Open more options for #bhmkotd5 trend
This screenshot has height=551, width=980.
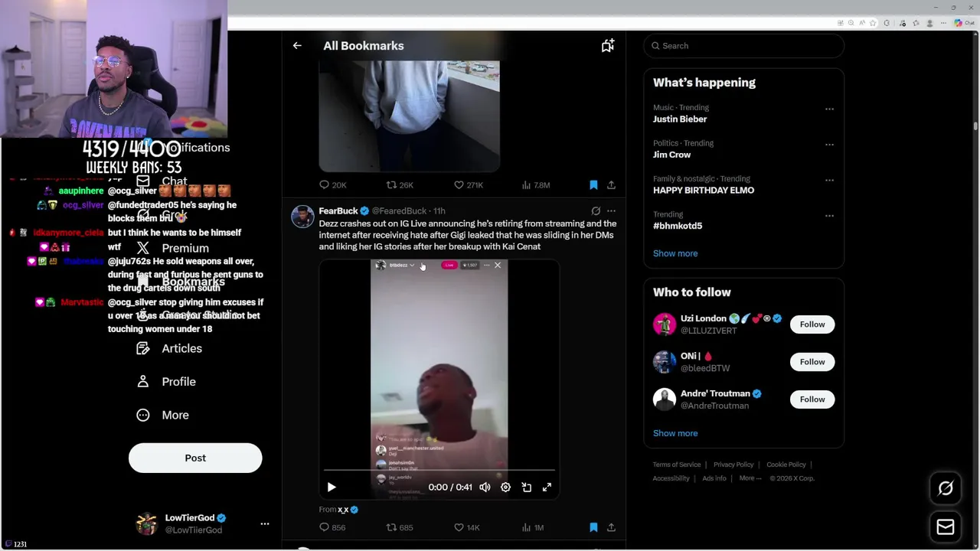829,216
